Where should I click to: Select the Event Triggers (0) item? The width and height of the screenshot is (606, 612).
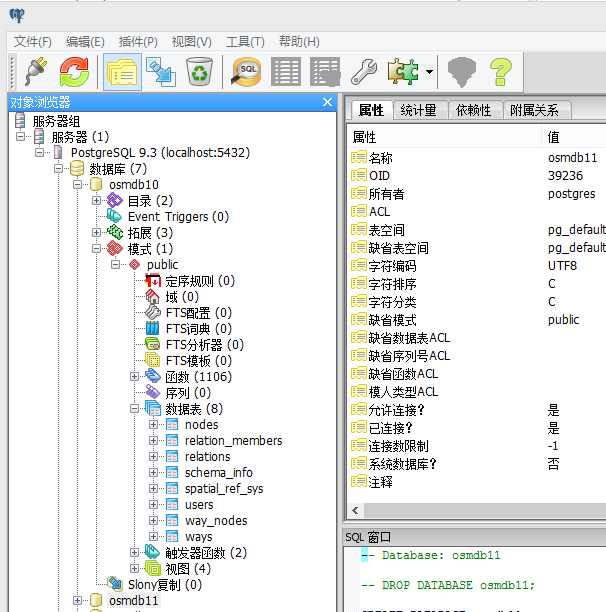(x=178, y=217)
